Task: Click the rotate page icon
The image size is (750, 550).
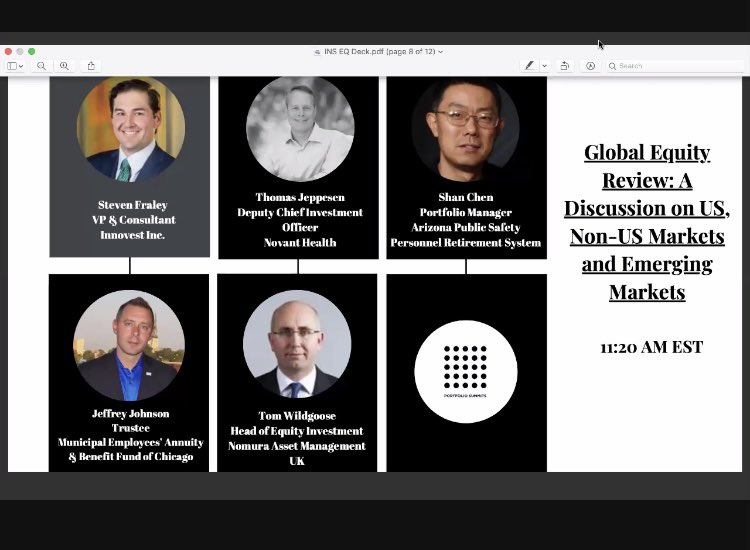Action: [x=564, y=66]
